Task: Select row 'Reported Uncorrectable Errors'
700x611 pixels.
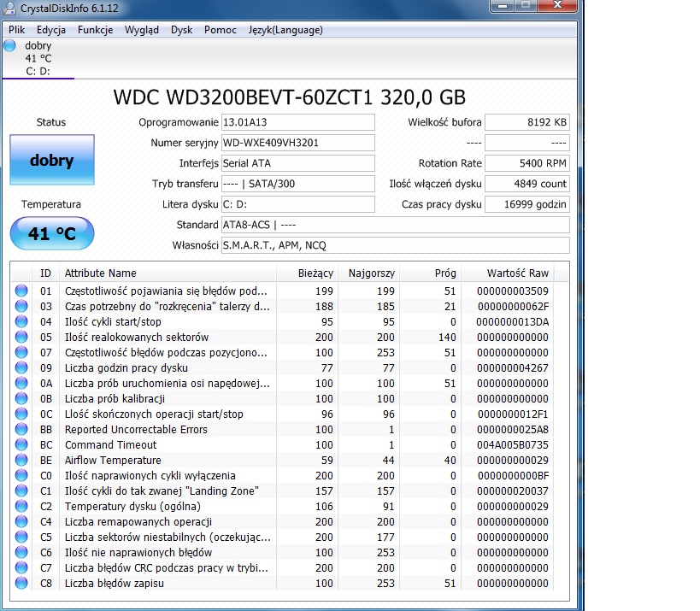Action: (x=283, y=429)
